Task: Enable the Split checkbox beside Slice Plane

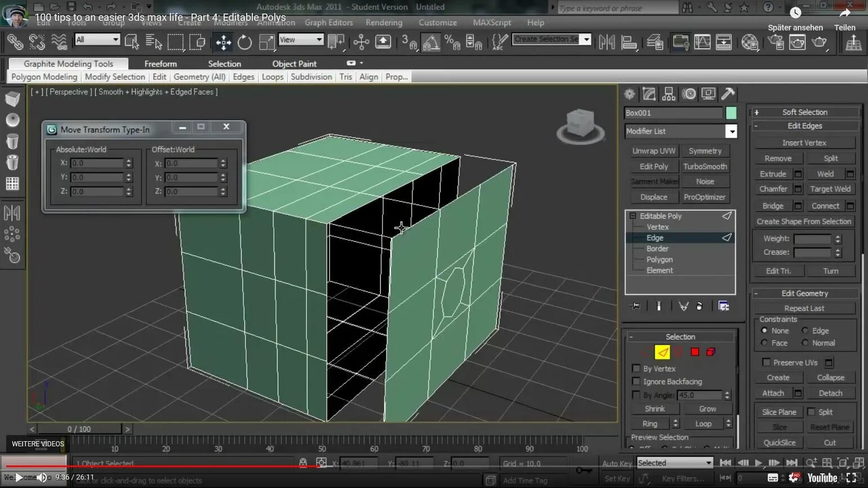Action: (811, 412)
